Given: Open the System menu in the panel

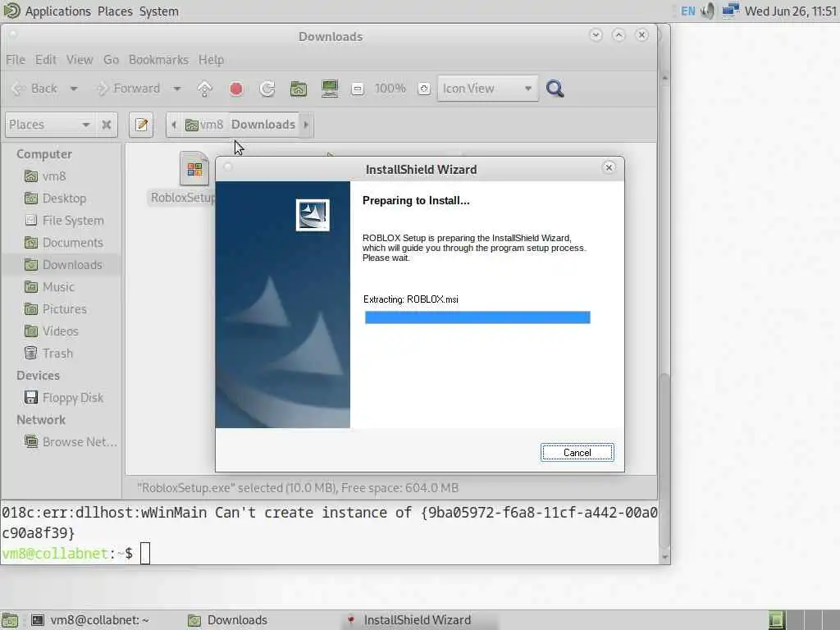Looking at the screenshot, I should pyautogui.click(x=158, y=11).
